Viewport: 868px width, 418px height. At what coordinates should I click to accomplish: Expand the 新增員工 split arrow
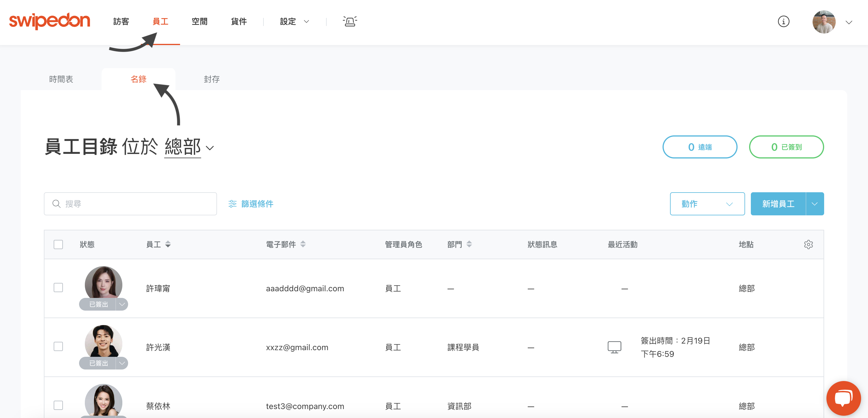click(x=815, y=204)
